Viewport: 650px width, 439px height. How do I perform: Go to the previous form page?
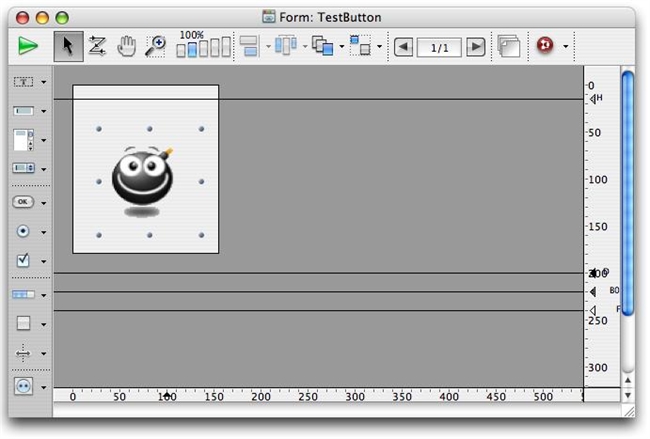click(x=404, y=46)
